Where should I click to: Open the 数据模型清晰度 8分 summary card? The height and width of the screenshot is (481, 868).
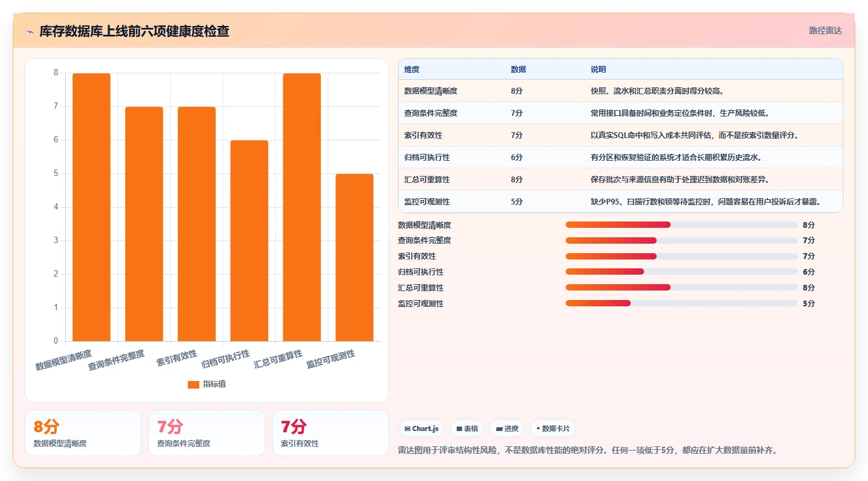click(83, 433)
